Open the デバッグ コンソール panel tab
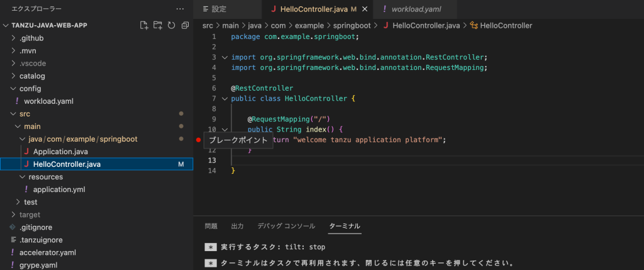Screen dimensions: 644x270 pyautogui.click(x=286, y=226)
